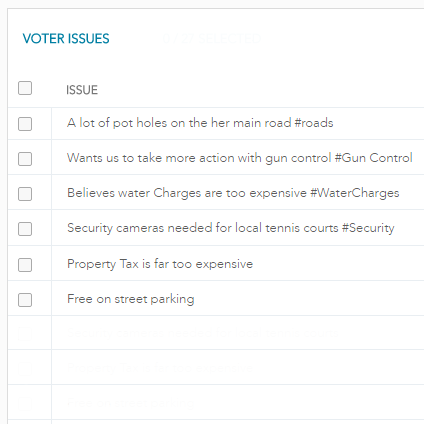Screen dimensions: 424x424
Task: Enable checkbox for the #Security tennis courts issue
Action: coord(25,229)
